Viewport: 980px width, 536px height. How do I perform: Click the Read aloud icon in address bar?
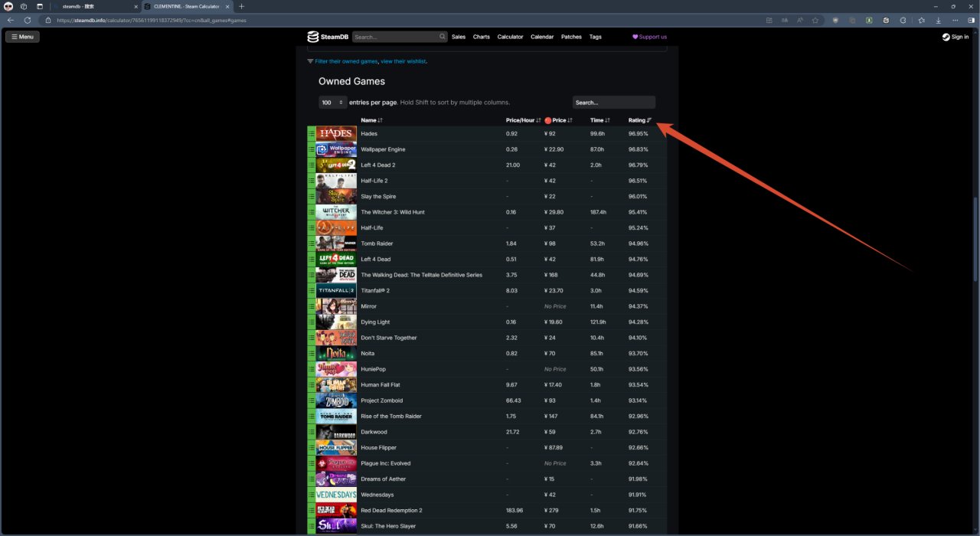[800, 20]
